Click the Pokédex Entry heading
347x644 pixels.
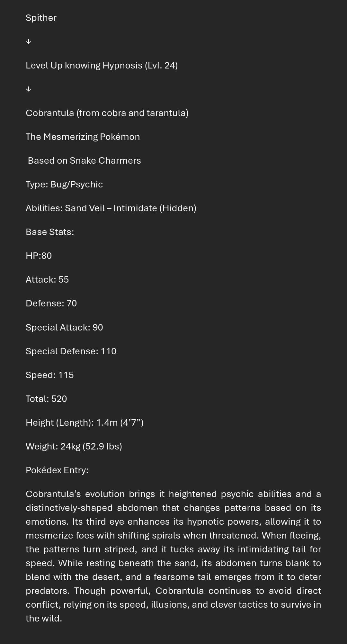[57, 470]
